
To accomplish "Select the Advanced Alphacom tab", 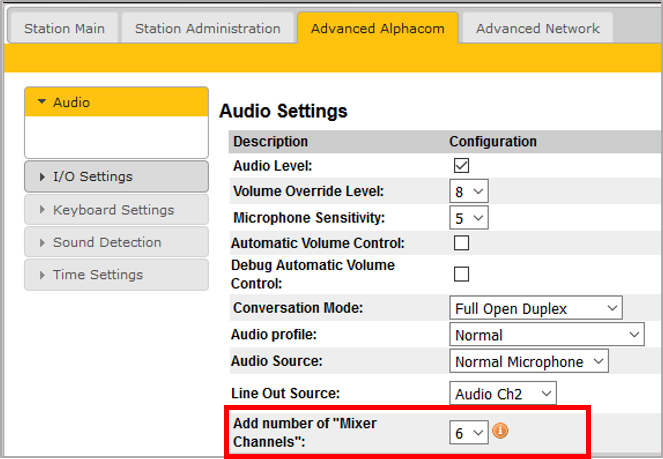I will 377,28.
